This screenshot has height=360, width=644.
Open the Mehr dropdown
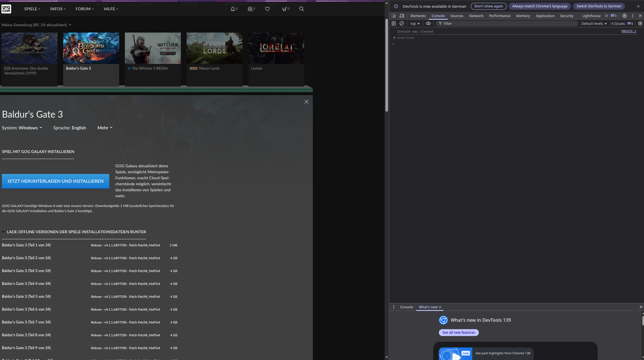105,128
